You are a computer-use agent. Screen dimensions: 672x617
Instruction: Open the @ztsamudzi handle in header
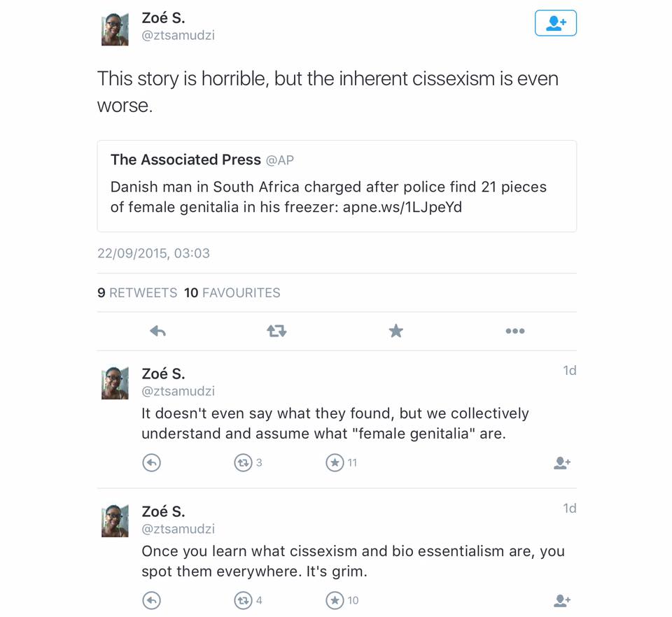(178, 35)
